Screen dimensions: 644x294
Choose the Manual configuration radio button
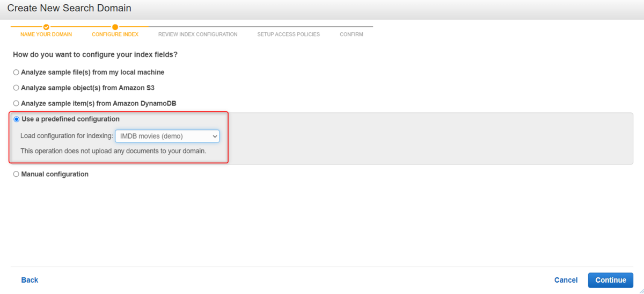click(x=16, y=174)
